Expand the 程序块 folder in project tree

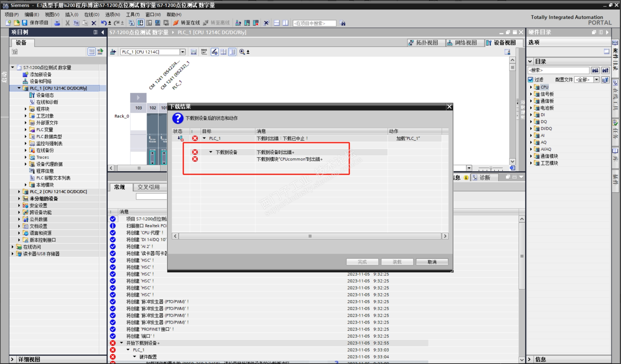[x=26, y=109]
